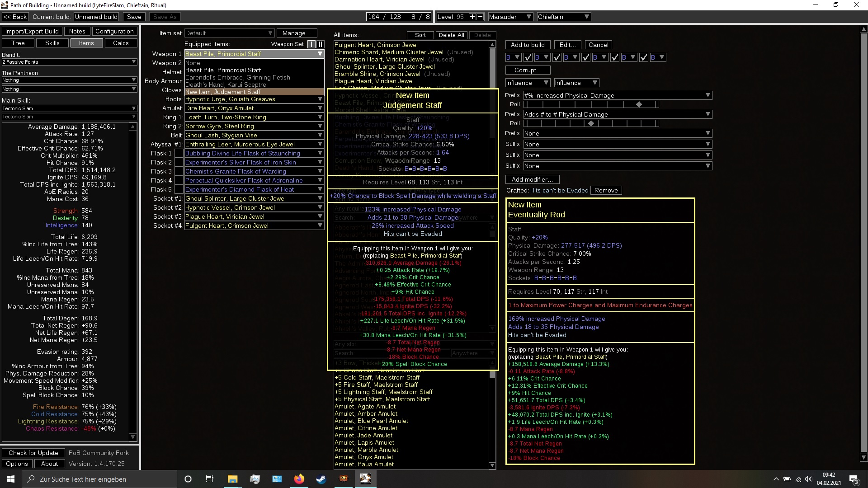Enable Flask 1 checkbox
Viewport: 868px width, 488px height.
pyautogui.click(x=179, y=154)
